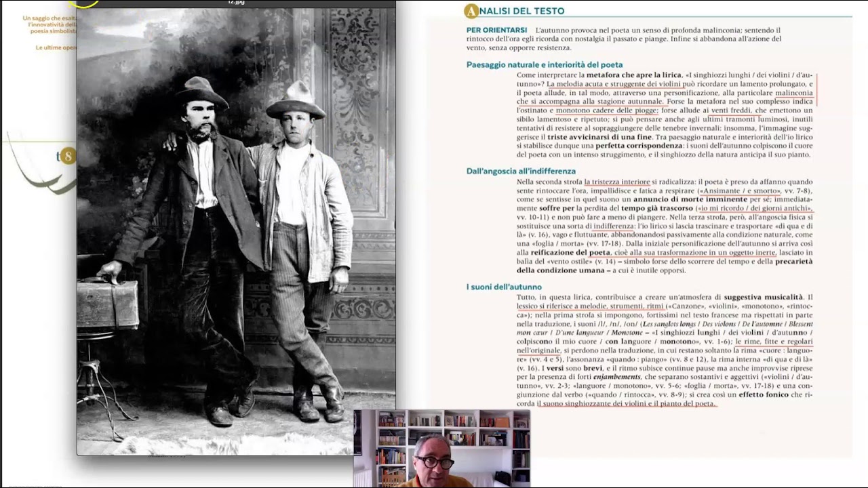Click underlined 'monotono cadere delle piogge'
The image size is (868, 488).
point(607,110)
